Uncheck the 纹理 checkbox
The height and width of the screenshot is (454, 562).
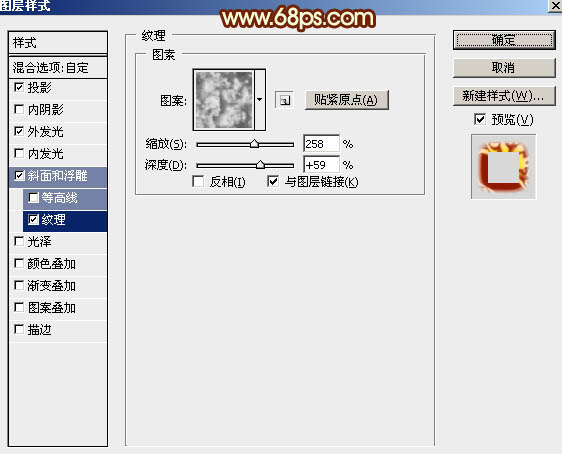coord(33,220)
